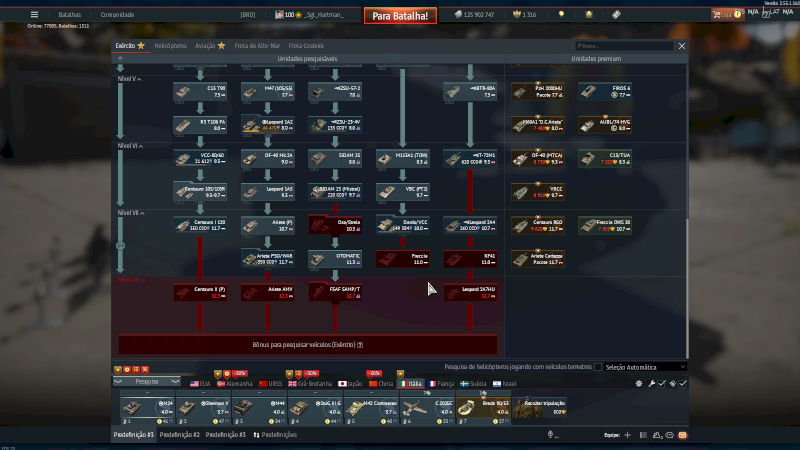The height and width of the screenshot is (450, 800).
Task: Switch to the Frota de Alto-Mar tab
Action: [257, 46]
